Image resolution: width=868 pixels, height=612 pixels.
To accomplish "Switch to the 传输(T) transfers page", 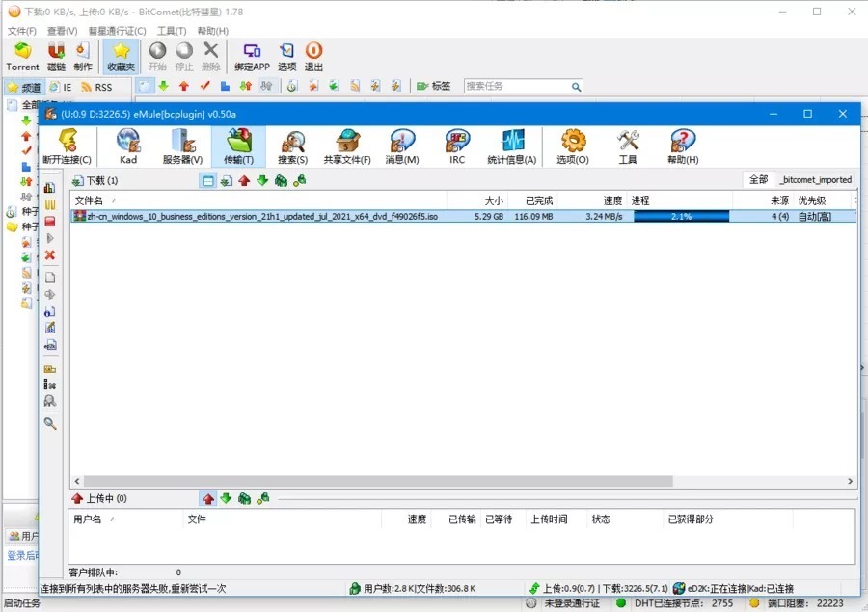I will tap(238, 146).
